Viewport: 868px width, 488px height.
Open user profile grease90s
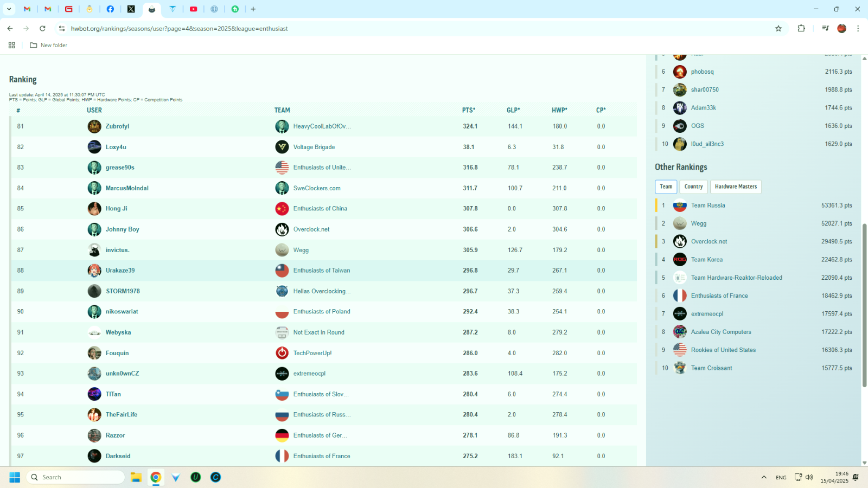click(120, 168)
